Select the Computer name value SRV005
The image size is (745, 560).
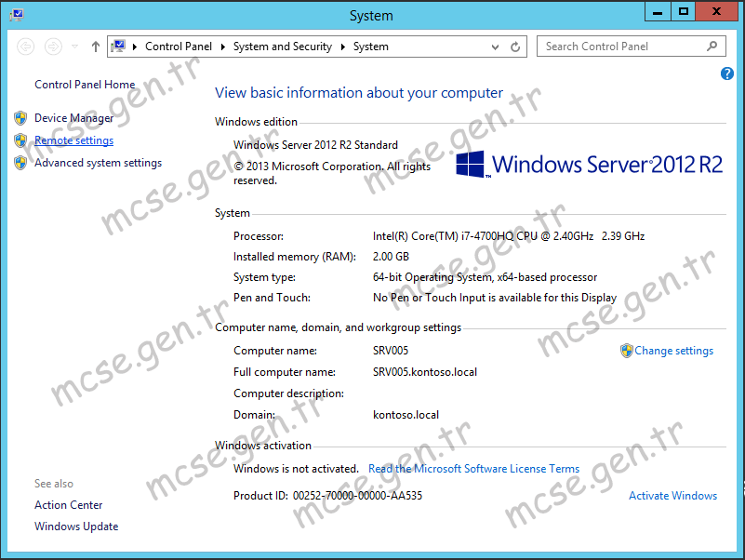tap(391, 351)
